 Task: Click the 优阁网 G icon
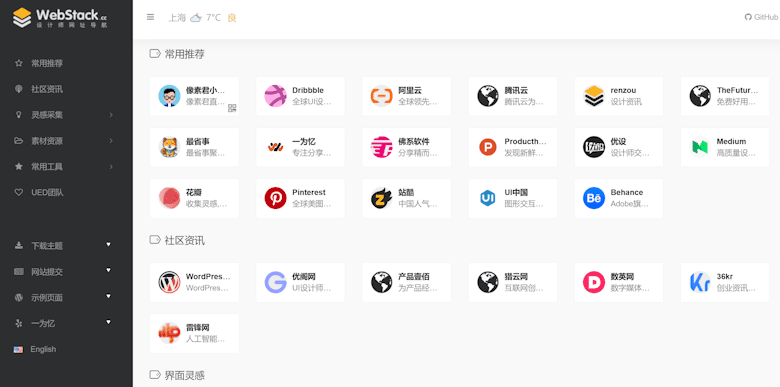tap(275, 282)
